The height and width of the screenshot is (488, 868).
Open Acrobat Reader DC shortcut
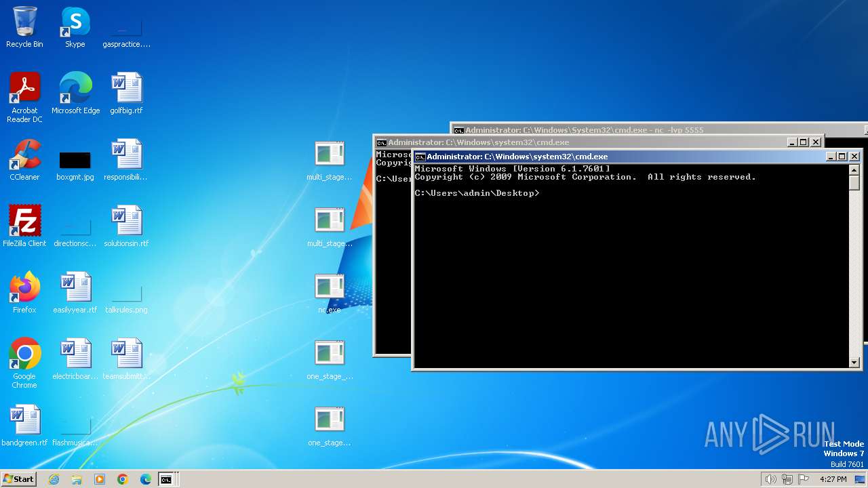pyautogui.click(x=24, y=97)
